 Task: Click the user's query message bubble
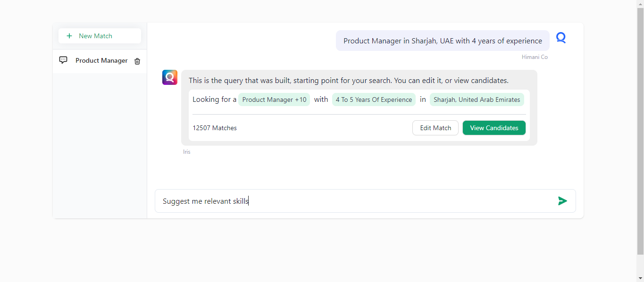(x=443, y=41)
